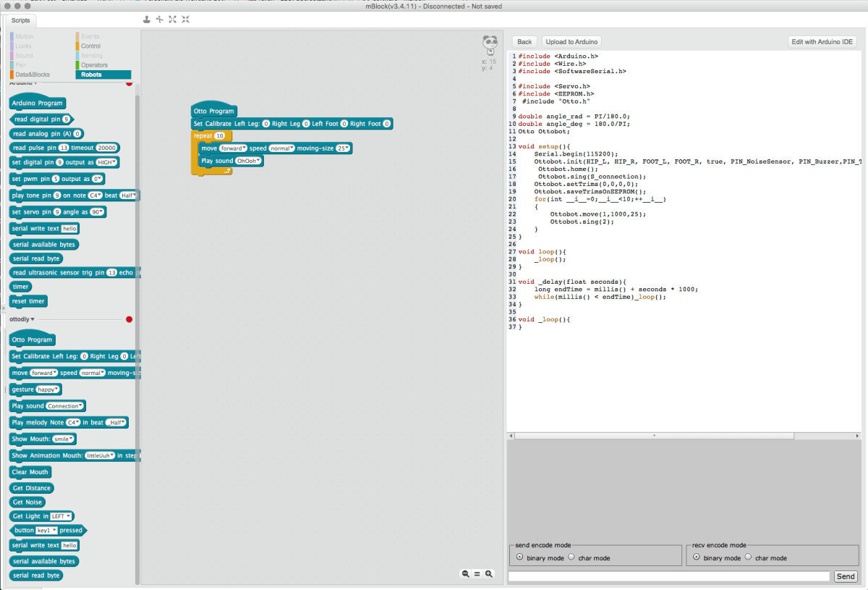Screen dimensions: 868x590
Task: Click the stamp duplicate tool icon
Action: pyautogui.click(x=148, y=20)
